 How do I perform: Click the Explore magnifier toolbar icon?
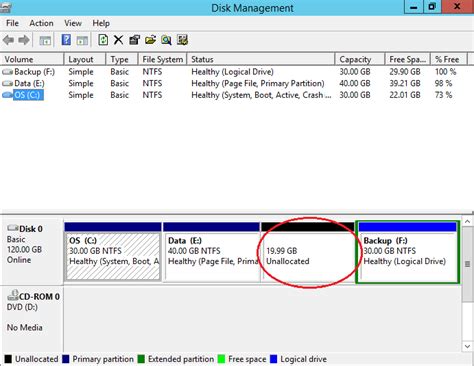point(166,40)
